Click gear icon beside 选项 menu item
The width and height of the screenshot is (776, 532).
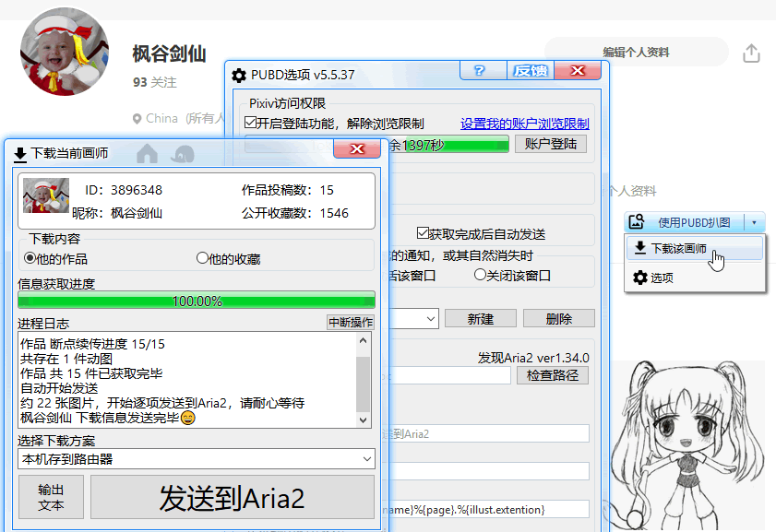pyautogui.click(x=640, y=278)
